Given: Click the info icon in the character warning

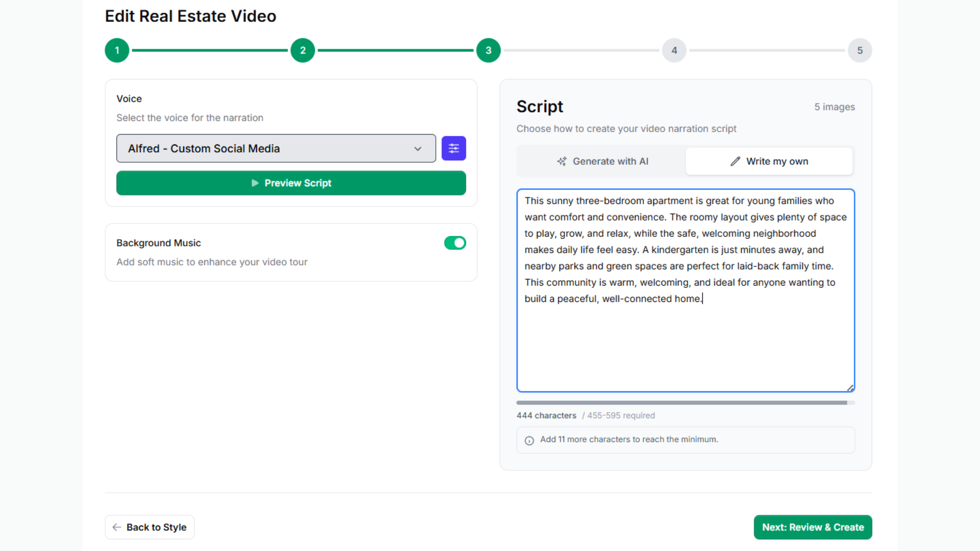Looking at the screenshot, I should pyautogui.click(x=529, y=441).
